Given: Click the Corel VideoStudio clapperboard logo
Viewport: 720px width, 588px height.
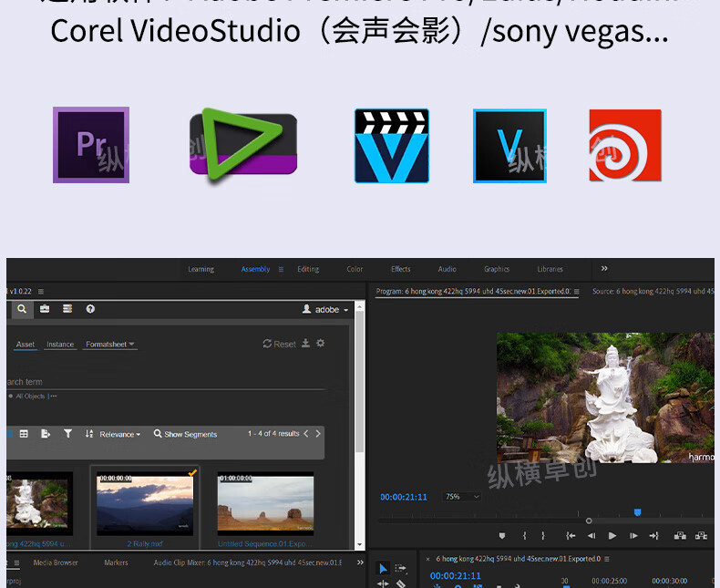Looking at the screenshot, I should 392,146.
